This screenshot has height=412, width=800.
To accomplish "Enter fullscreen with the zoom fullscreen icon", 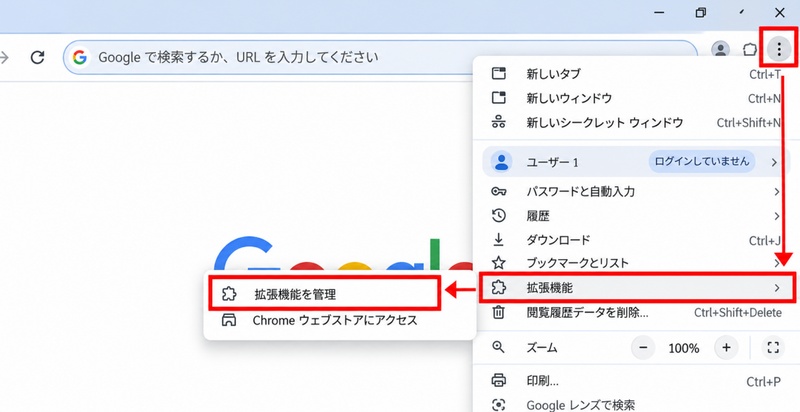I will (773, 348).
